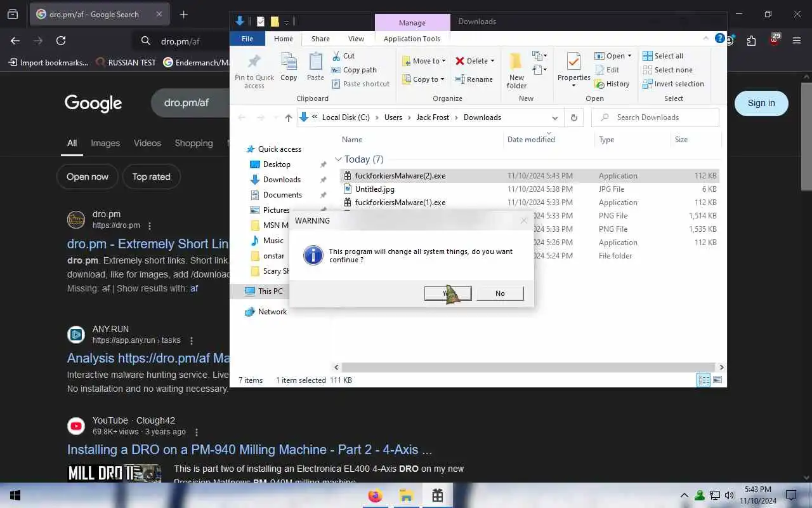
Task: Open Explorer help question mark icon
Action: click(719, 38)
